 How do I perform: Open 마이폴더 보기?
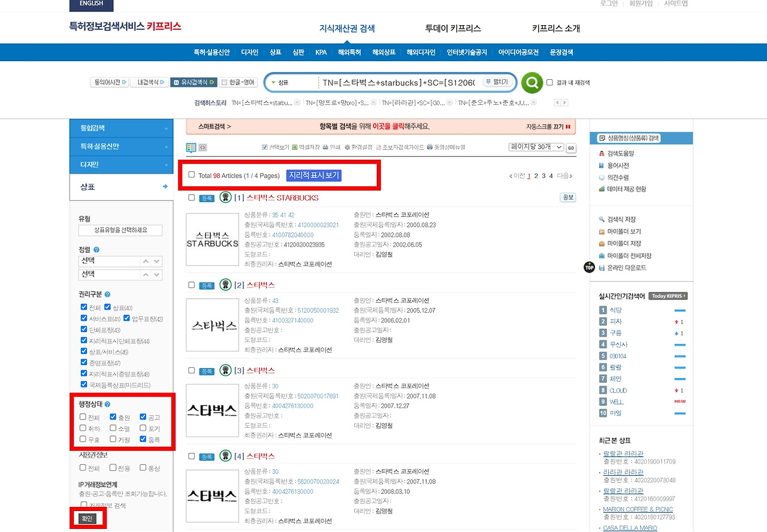[x=620, y=231]
